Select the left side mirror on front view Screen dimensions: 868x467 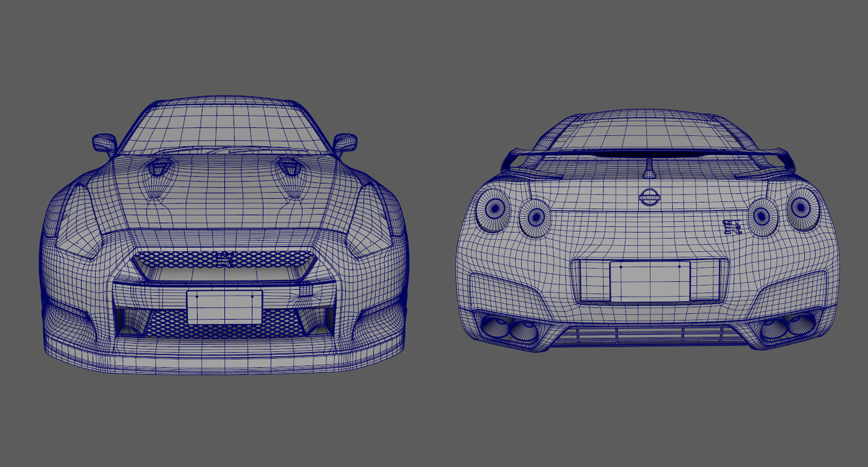point(105,144)
